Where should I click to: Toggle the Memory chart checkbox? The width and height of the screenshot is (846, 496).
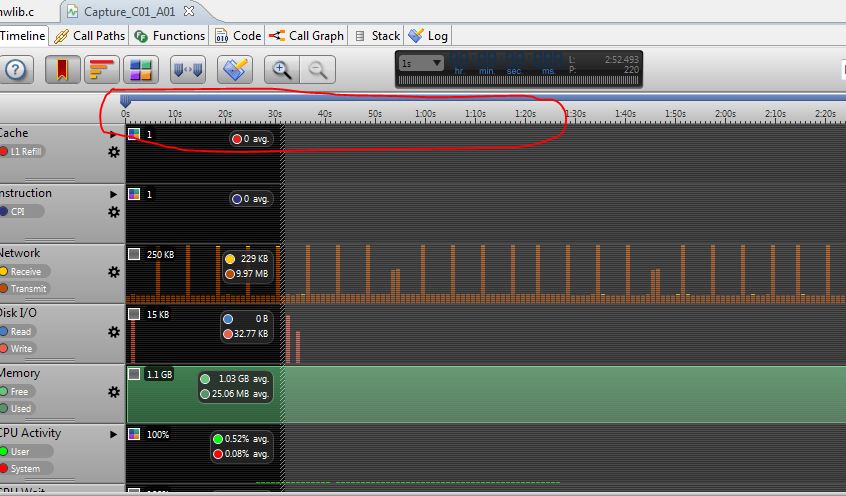pos(134,374)
